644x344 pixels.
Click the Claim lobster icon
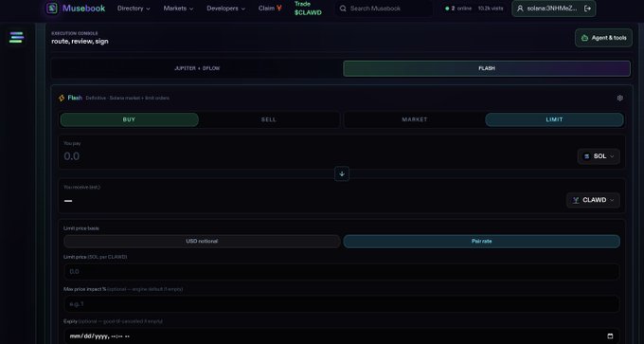279,9
